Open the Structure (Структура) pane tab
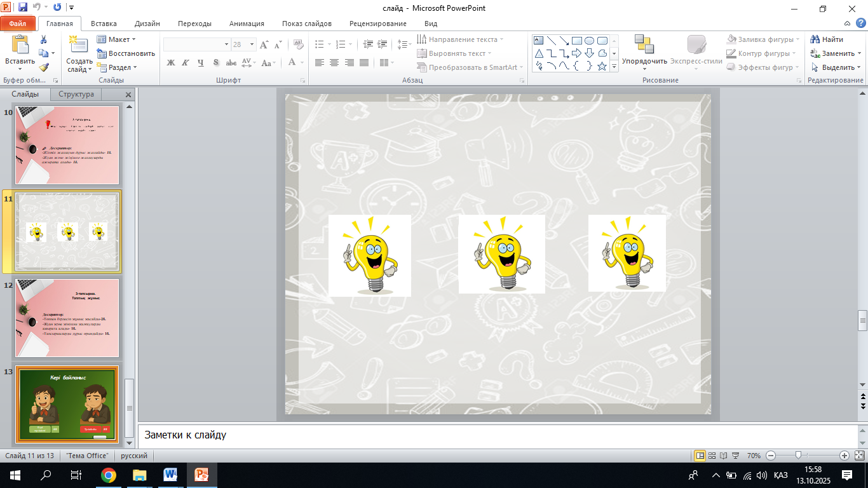This screenshot has width=868, height=488. click(x=76, y=94)
